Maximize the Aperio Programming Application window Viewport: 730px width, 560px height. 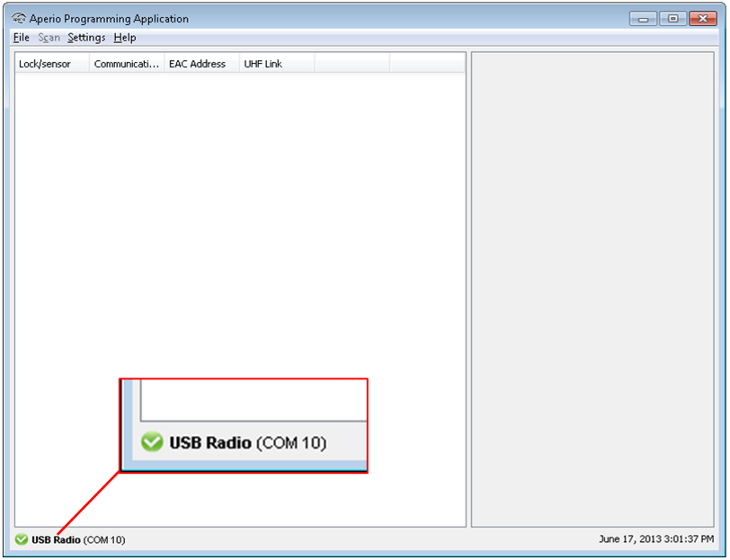(672, 19)
